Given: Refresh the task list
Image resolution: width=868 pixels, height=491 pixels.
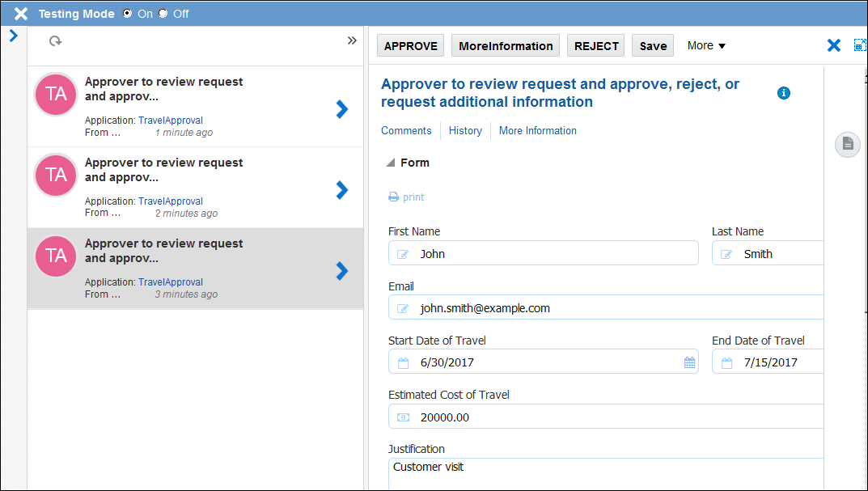Looking at the screenshot, I should (x=55, y=41).
